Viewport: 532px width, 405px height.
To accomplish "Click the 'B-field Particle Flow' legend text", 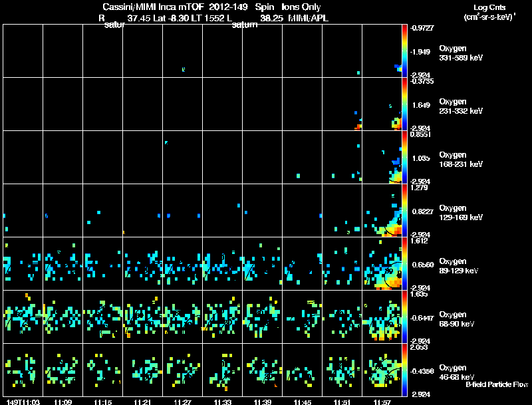I will [x=497, y=384].
